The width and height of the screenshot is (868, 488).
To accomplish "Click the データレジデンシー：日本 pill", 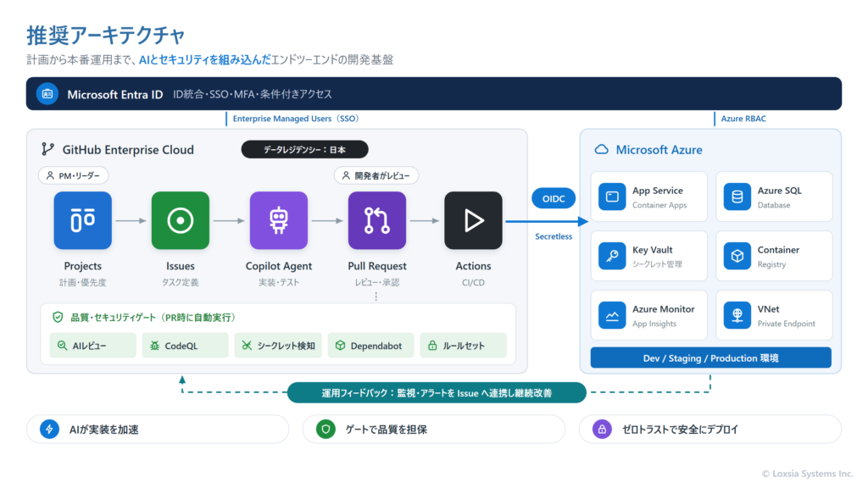I will click(x=305, y=149).
